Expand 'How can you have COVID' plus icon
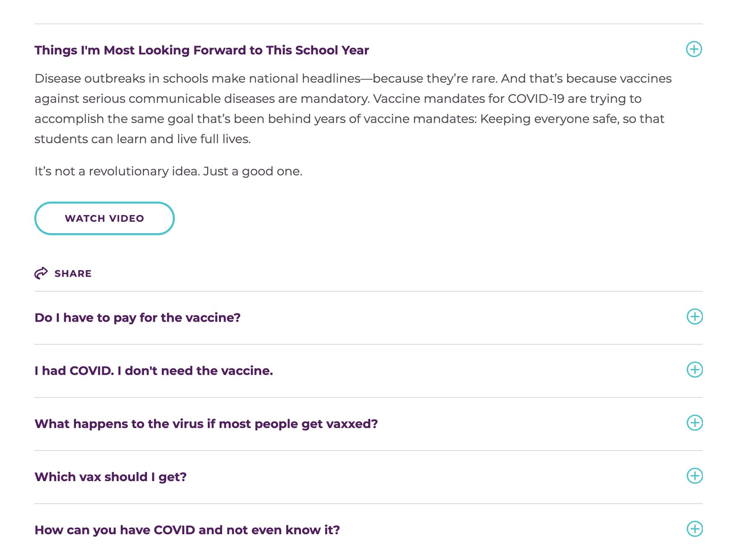Screen dimensions: 756x549 pos(694,529)
